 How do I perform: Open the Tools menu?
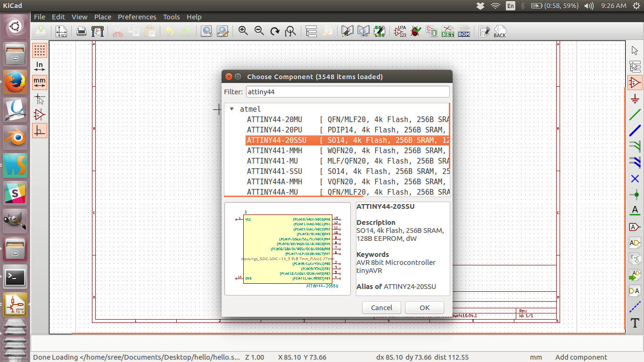coord(172,16)
